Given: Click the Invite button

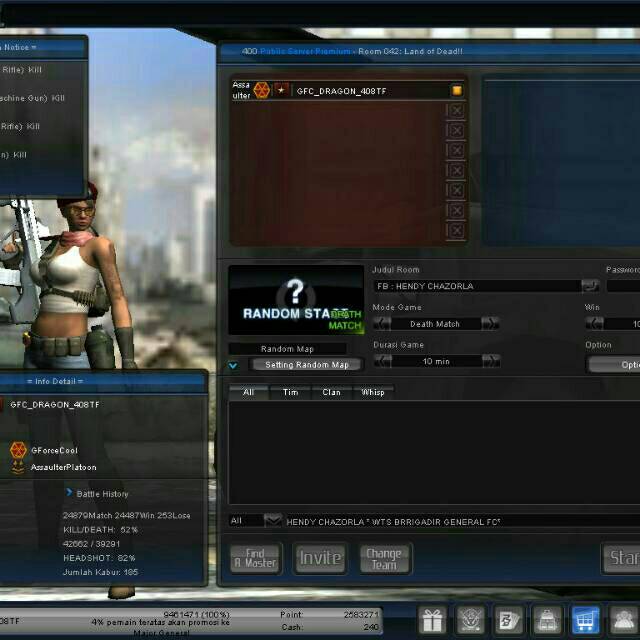Looking at the screenshot, I should coord(320,558).
